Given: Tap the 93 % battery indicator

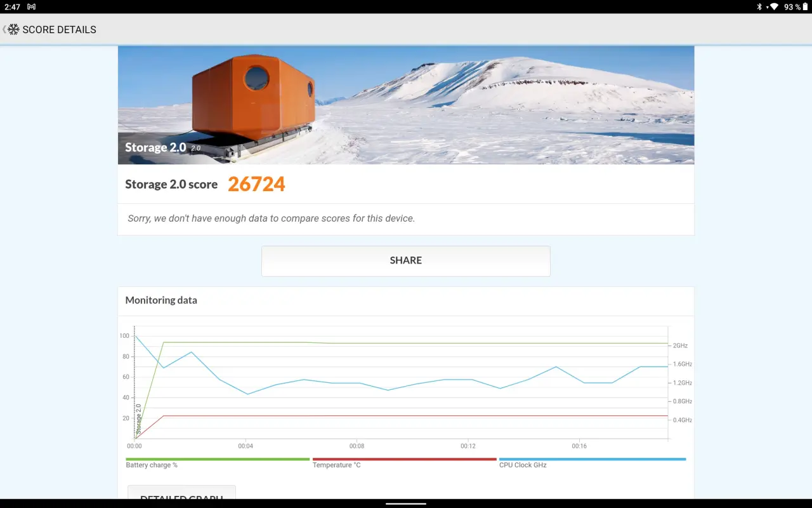Looking at the screenshot, I should (793, 7).
